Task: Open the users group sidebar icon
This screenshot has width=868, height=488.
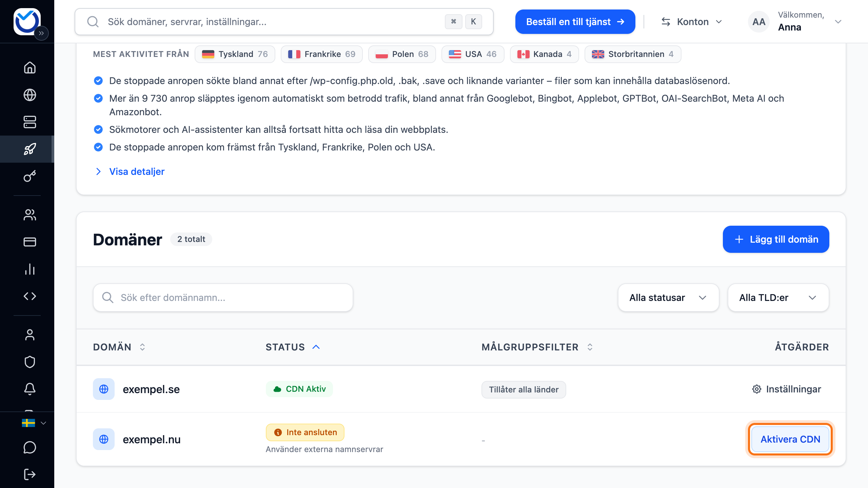Action: (30, 215)
